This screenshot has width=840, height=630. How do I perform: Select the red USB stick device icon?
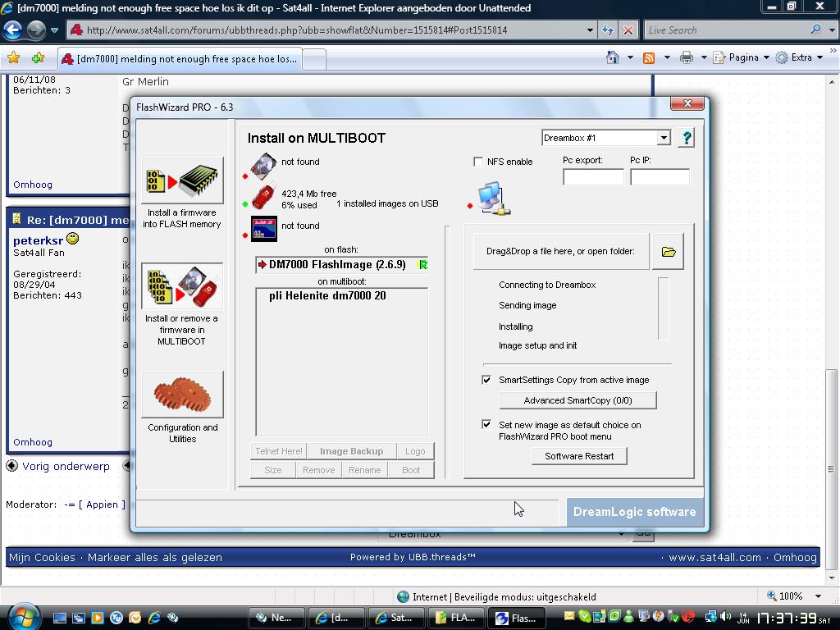[263, 198]
